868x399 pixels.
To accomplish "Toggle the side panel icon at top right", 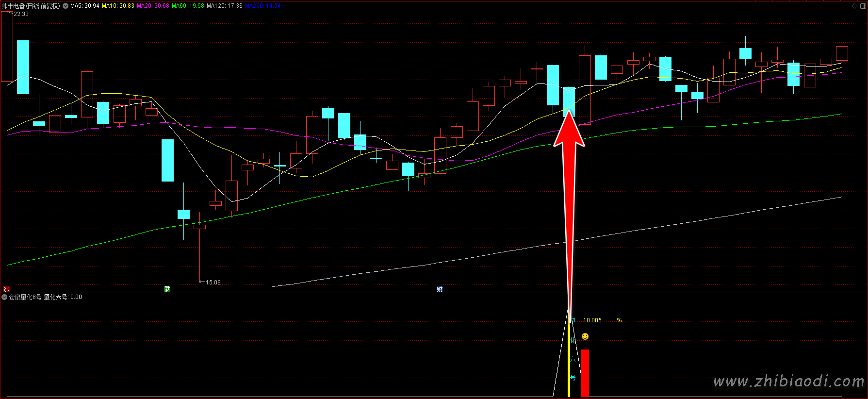I will tap(862, 6).
